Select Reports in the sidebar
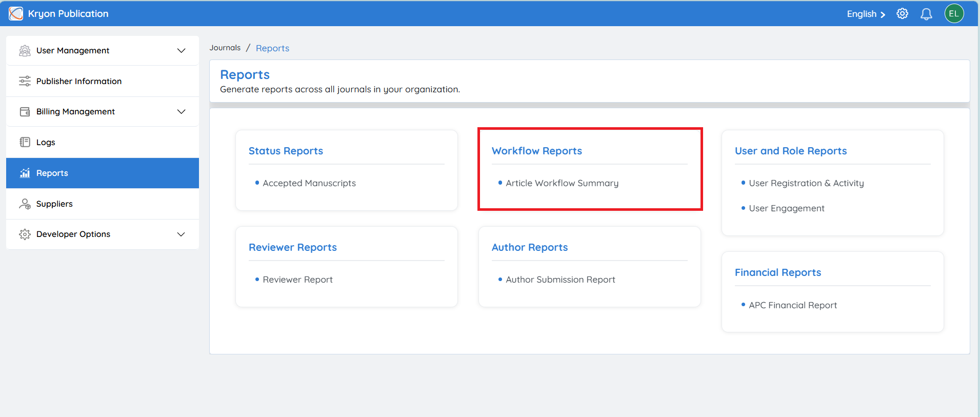Viewport: 980px width, 417px height. pos(103,173)
